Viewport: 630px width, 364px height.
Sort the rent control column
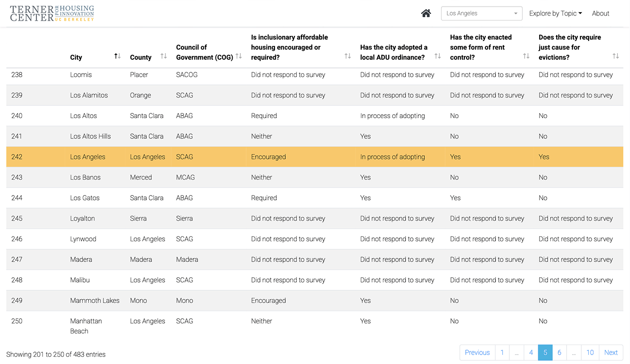(526, 56)
